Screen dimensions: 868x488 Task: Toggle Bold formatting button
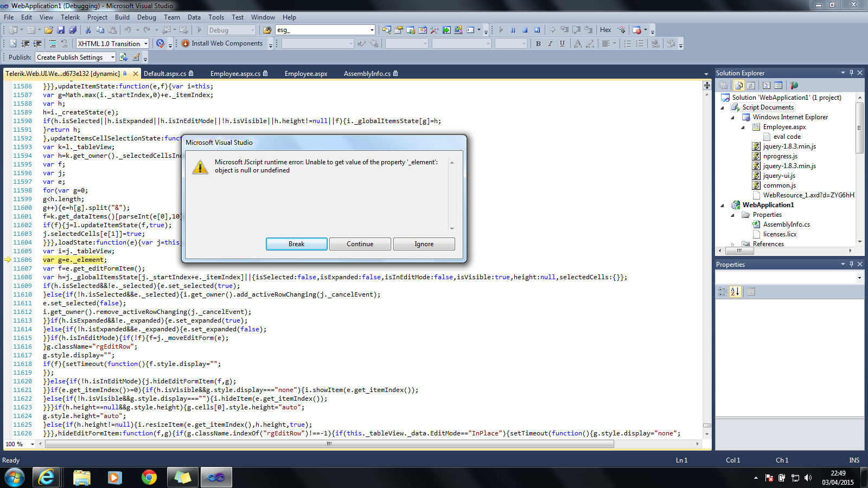click(x=538, y=43)
